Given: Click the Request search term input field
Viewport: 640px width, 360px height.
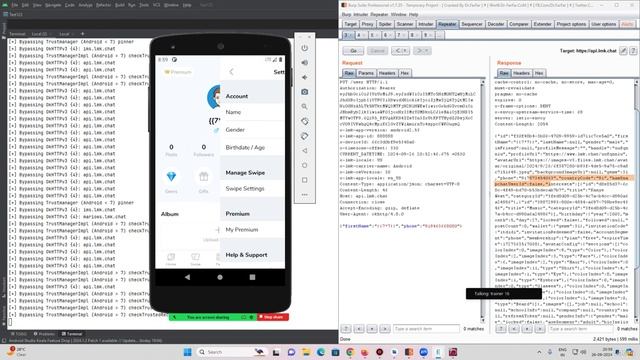Looking at the screenshot, I should click(426, 329).
